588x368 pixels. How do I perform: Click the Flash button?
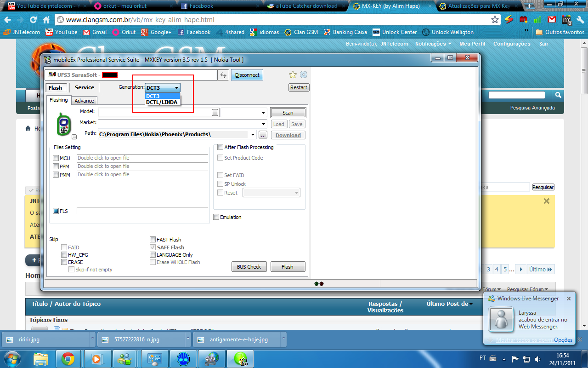pyautogui.click(x=288, y=267)
